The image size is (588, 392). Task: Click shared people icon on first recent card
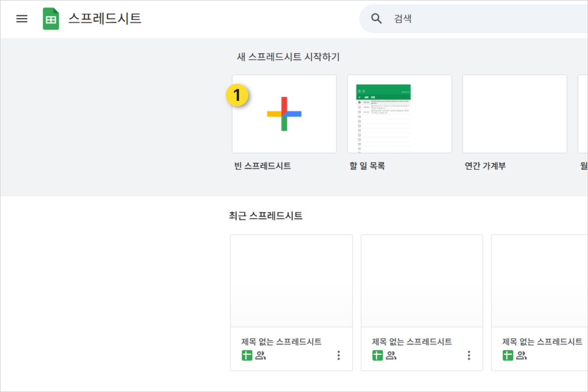[x=261, y=356]
